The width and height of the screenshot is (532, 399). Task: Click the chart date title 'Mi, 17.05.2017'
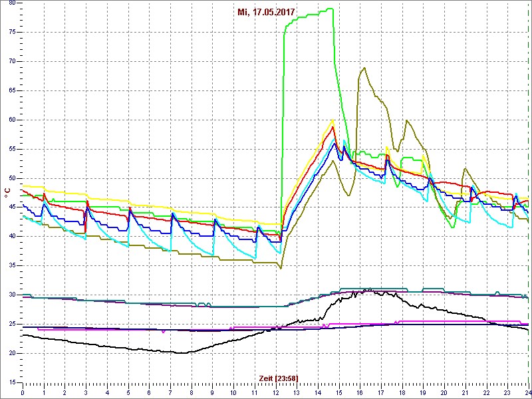[x=265, y=13]
